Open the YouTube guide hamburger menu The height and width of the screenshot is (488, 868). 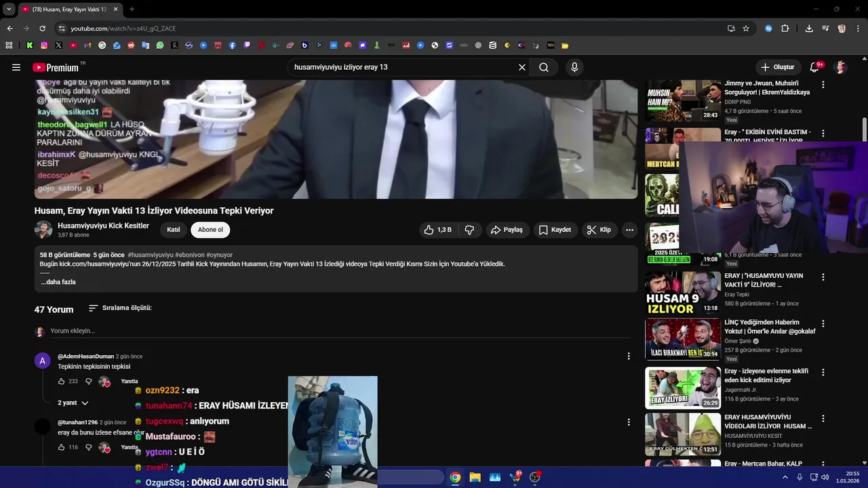pos(16,67)
